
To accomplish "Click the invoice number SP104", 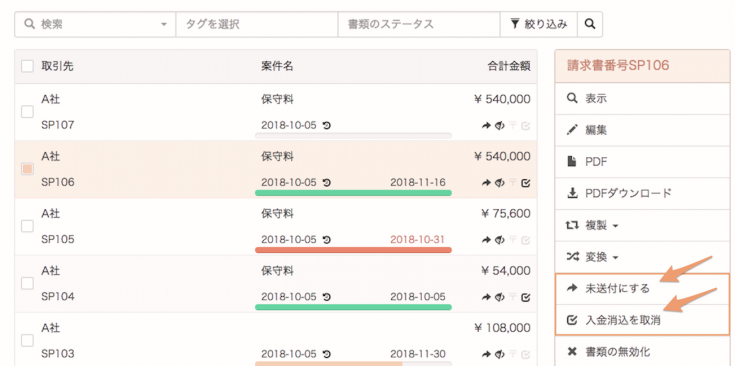I will [x=58, y=297].
